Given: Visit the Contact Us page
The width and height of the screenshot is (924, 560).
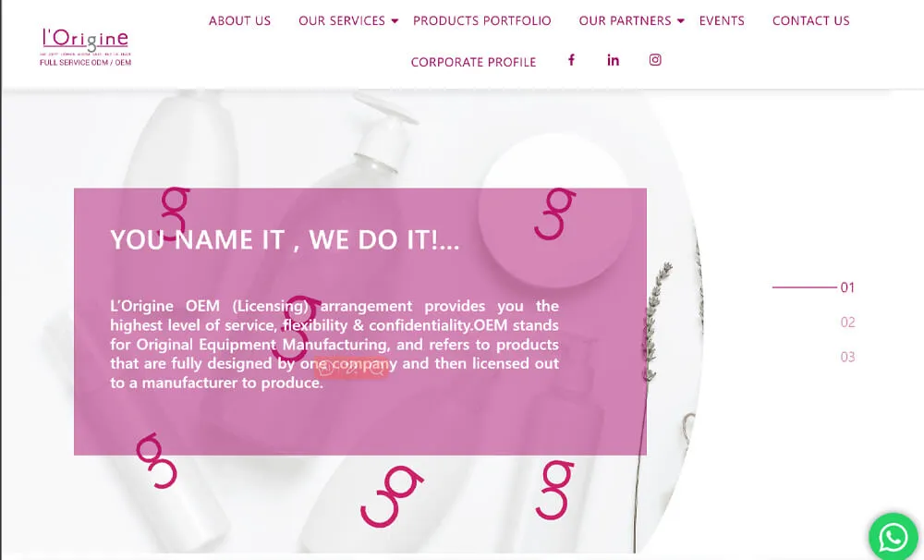Looking at the screenshot, I should click(x=811, y=20).
